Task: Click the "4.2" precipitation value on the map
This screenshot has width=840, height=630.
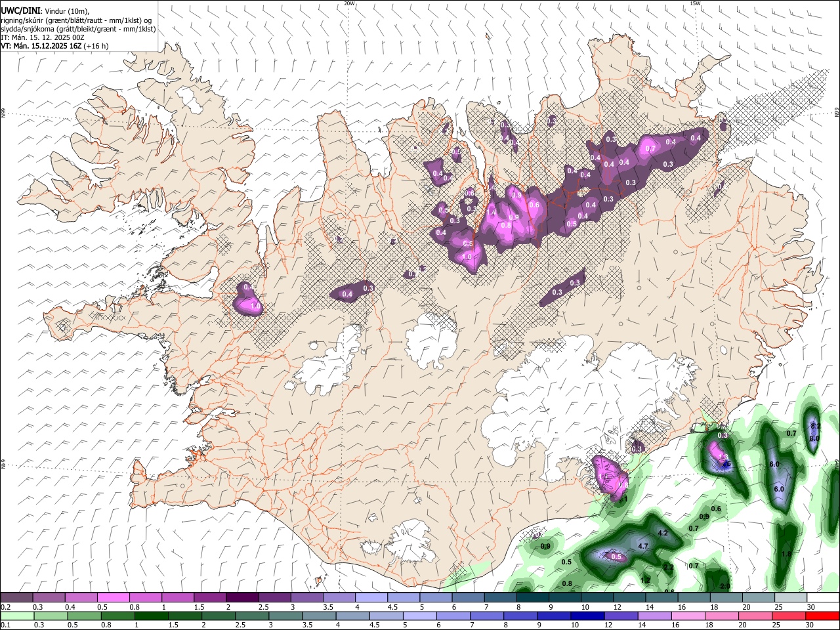Action: point(662,533)
